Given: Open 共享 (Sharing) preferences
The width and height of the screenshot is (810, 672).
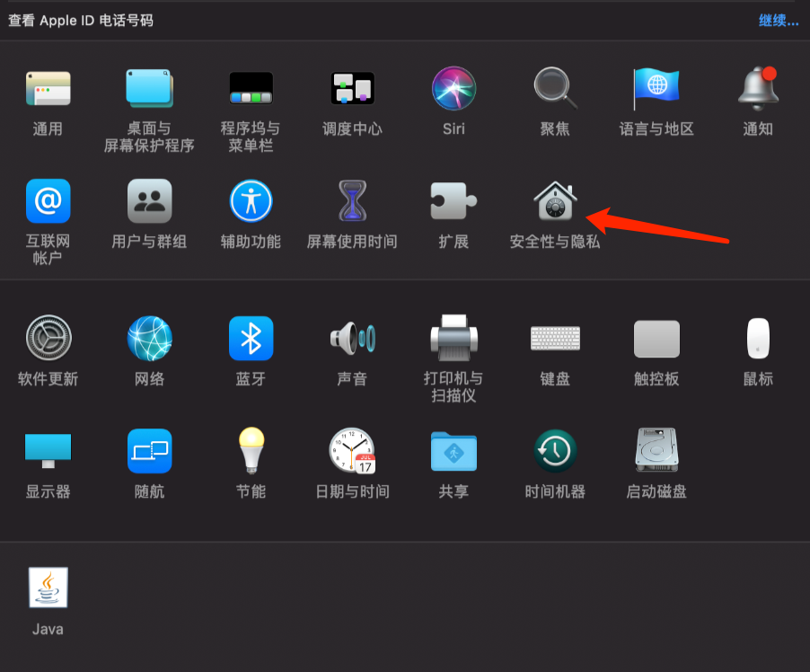Looking at the screenshot, I should [453, 451].
